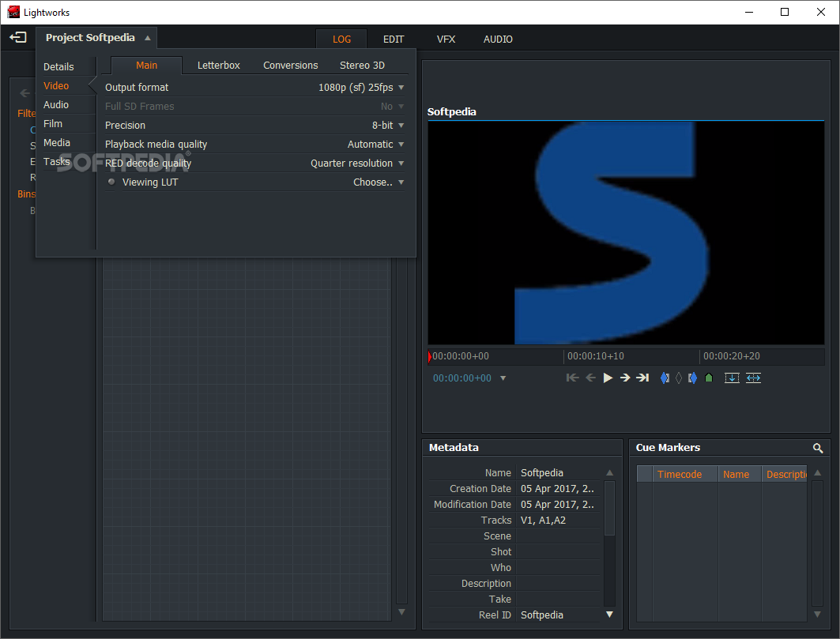The image size is (840, 639).
Task: Click the 00:00:10+10 timeline label
Action: [595, 356]
